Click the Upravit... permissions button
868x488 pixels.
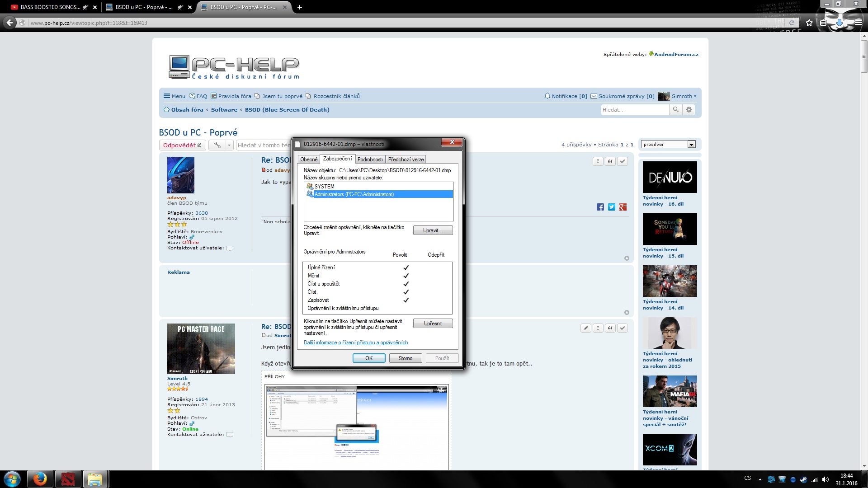[x=432, y=230]
